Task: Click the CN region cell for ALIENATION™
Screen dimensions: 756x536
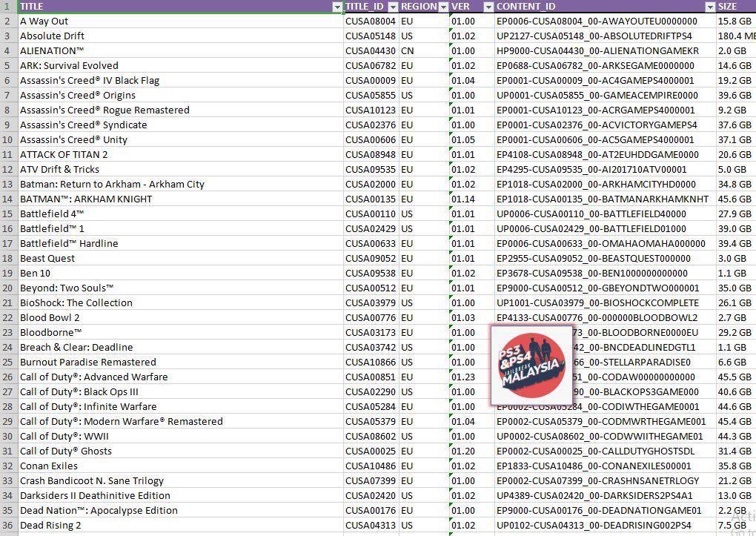Action: pos(423,50)
